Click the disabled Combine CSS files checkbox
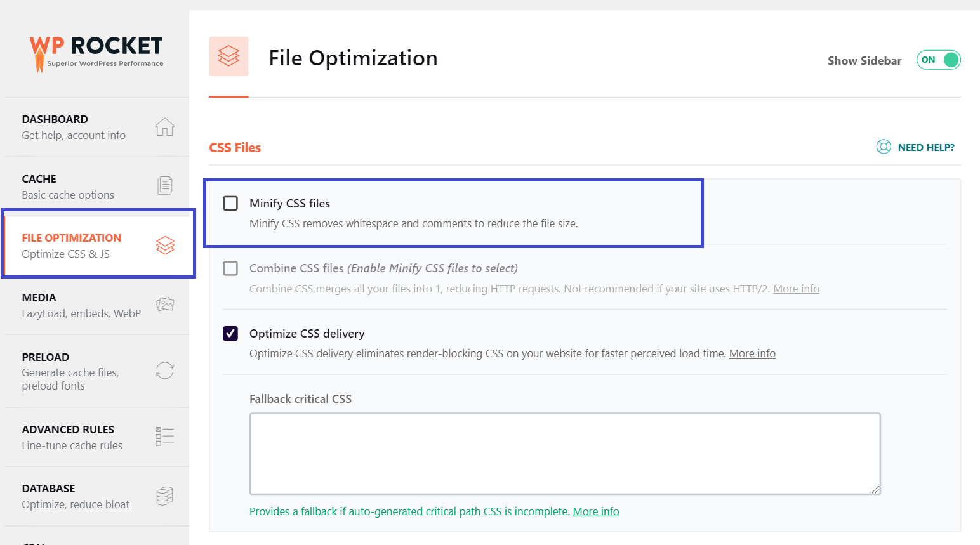 (230, 268)
